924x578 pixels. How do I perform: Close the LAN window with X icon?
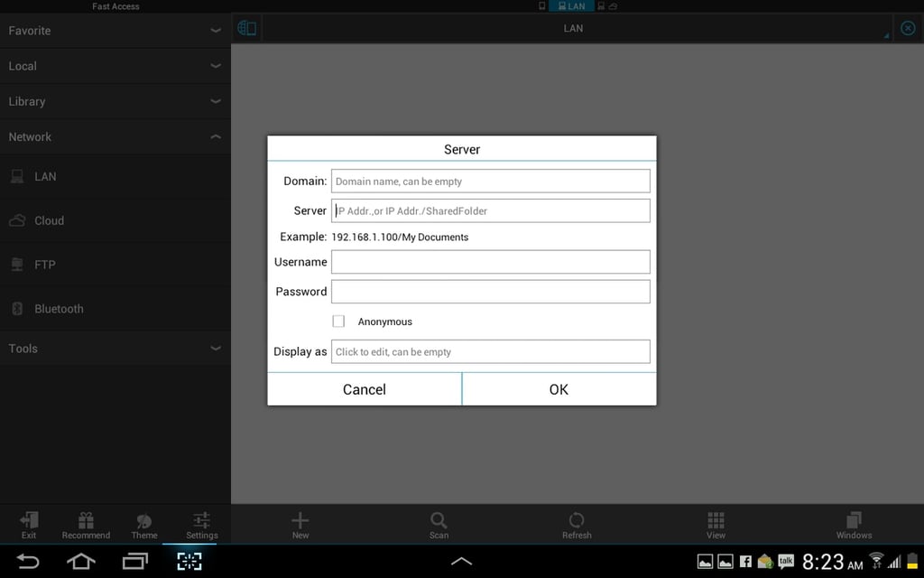point(908,28)
